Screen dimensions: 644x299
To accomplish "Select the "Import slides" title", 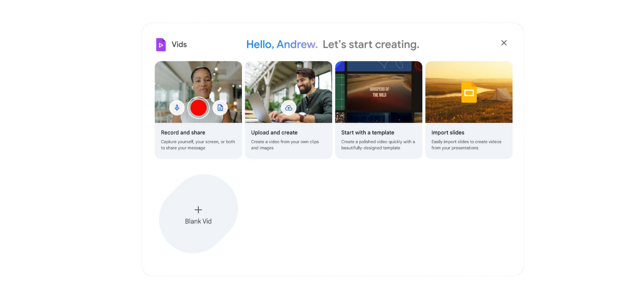I will 448,132.
